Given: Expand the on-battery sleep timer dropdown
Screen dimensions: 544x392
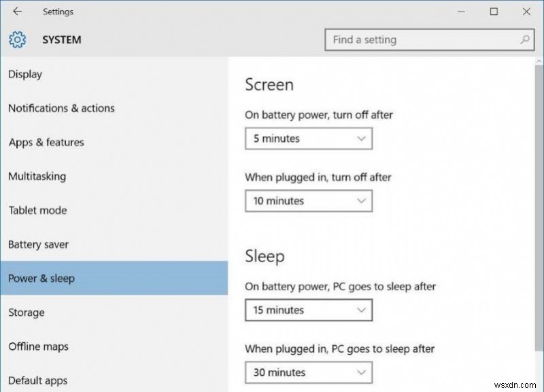Looking at the screenshot, I should pyautogui.click(x=308, y=310).
